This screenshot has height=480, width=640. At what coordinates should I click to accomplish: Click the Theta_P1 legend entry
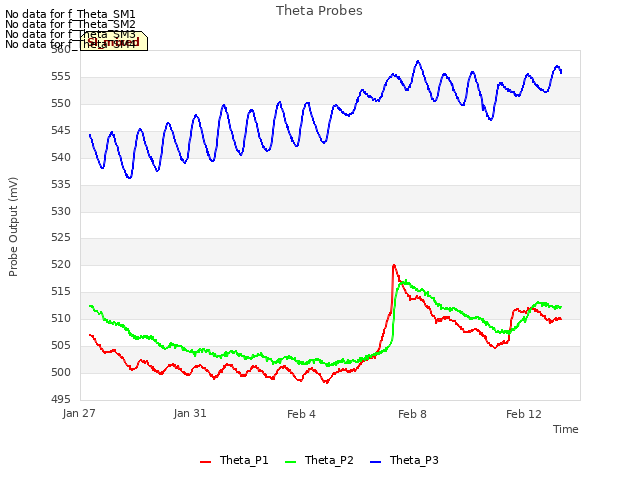click(x=234, y=460)
